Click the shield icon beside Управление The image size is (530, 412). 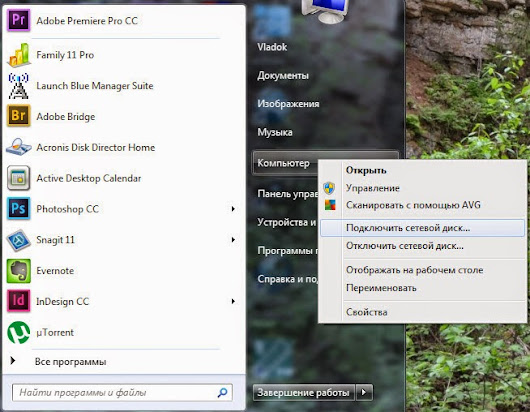329,188
